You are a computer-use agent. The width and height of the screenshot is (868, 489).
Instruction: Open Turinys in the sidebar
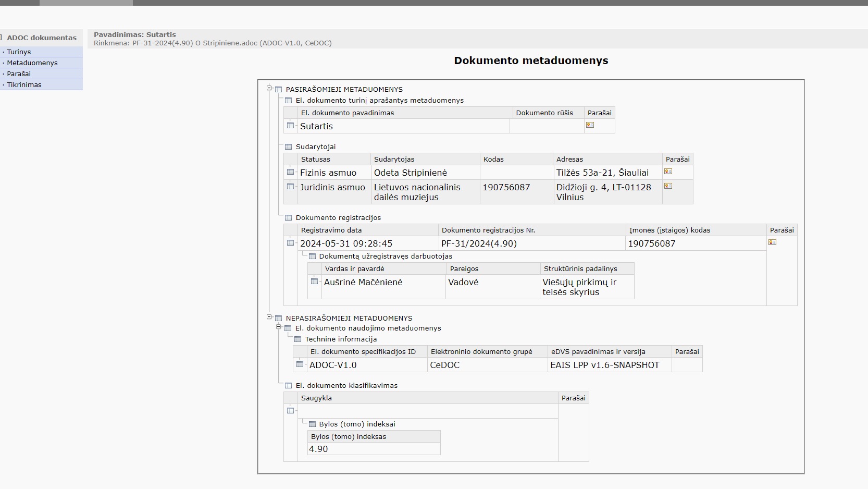pyautogui.click(x=19, y=52)
